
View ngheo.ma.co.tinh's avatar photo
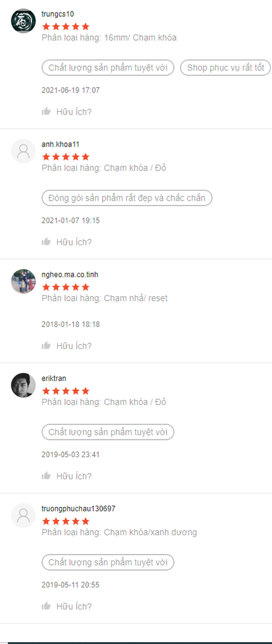pyautogui.click(x=23, y=281)
